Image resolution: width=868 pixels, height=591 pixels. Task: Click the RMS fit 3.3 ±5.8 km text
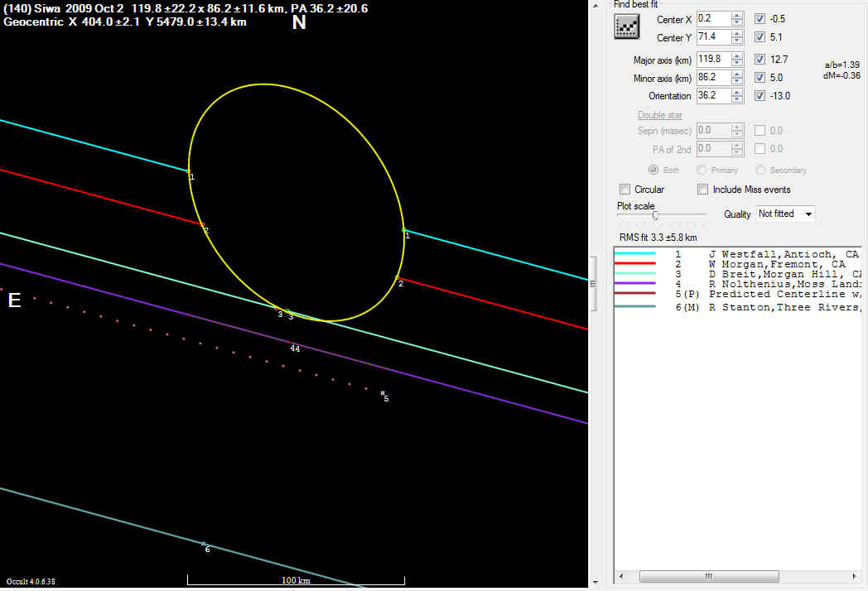pos(658,238)
